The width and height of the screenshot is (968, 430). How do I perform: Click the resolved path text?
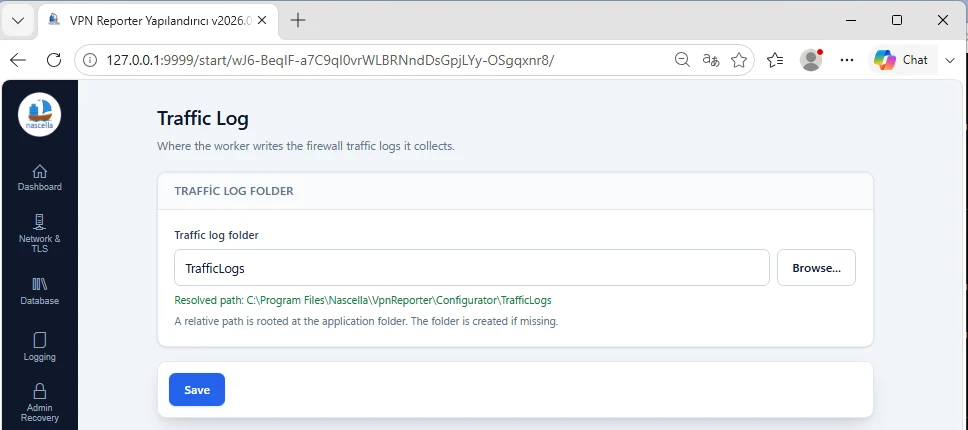[363, 300]
